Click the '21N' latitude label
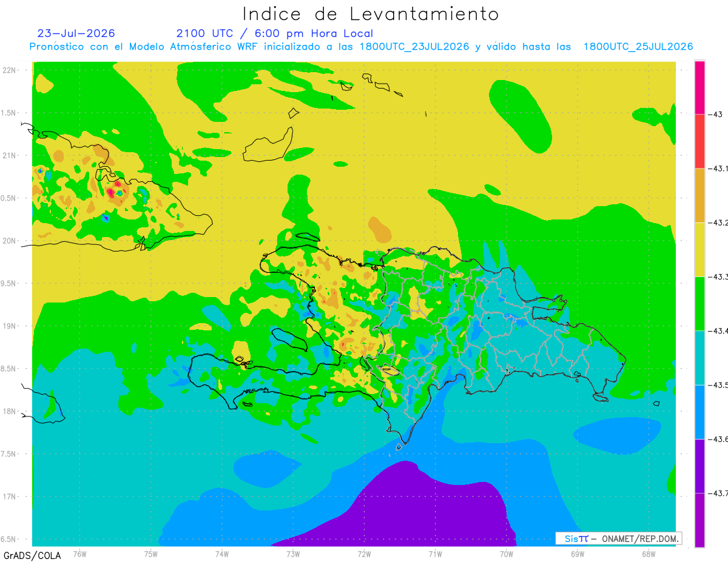Image resolution: width=728 pixels, height=562 pixels. coord(10,155)
